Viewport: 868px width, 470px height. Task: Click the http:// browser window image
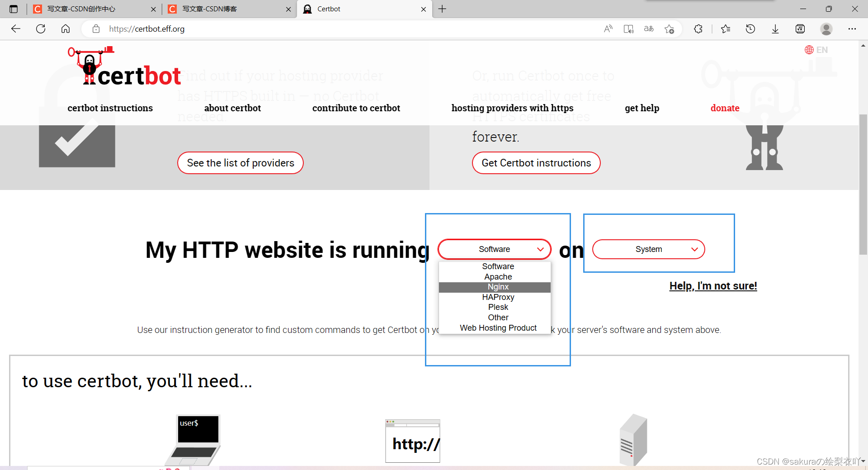coord(412,441)
